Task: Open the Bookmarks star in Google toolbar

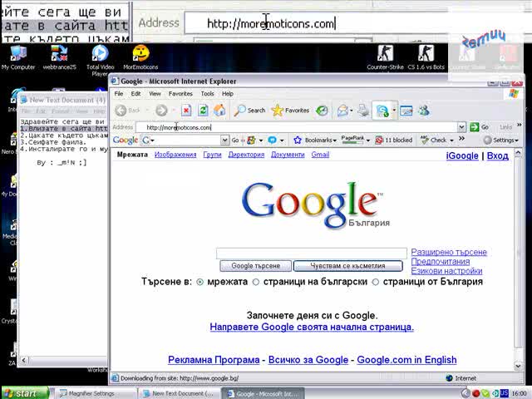Action: point(298,140)
